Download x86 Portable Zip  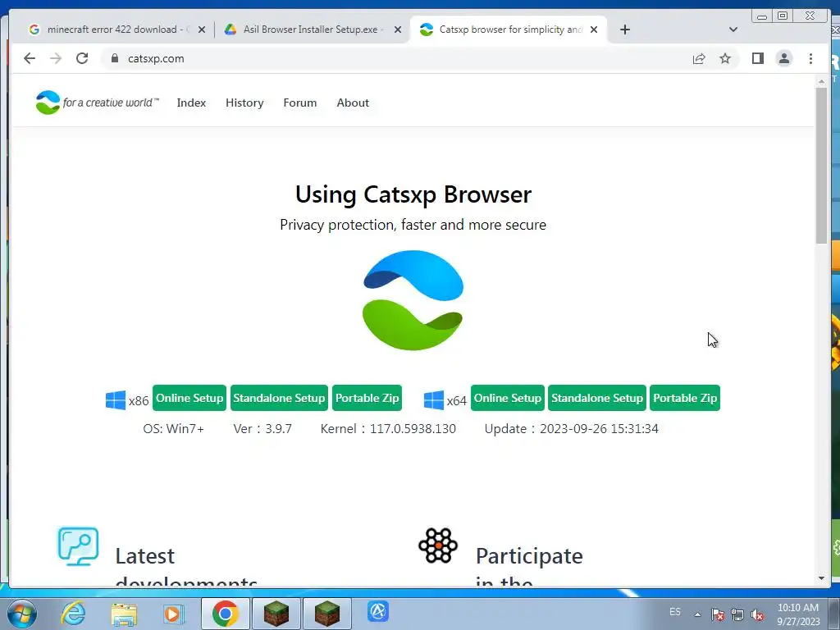(x=367, y=398)
